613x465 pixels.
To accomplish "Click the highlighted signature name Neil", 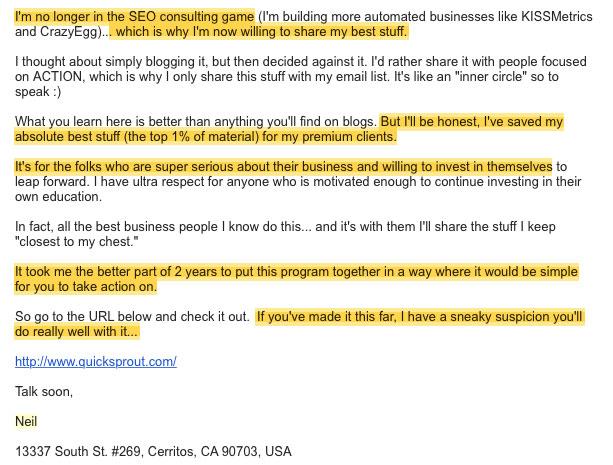I will [x=26, y=421].
